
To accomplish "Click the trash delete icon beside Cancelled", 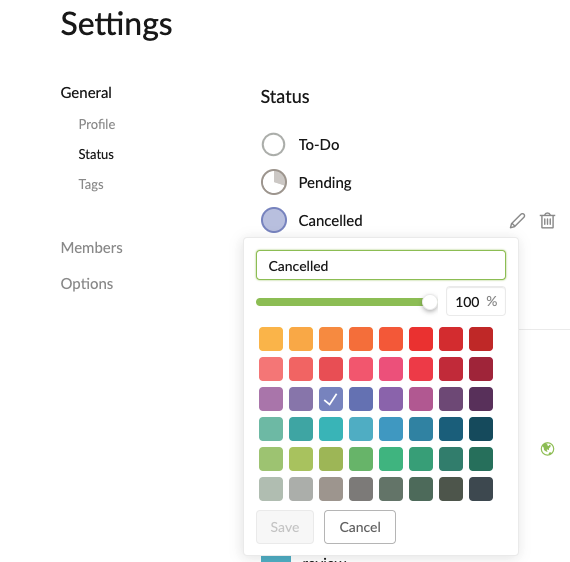I will coord(547,221).
